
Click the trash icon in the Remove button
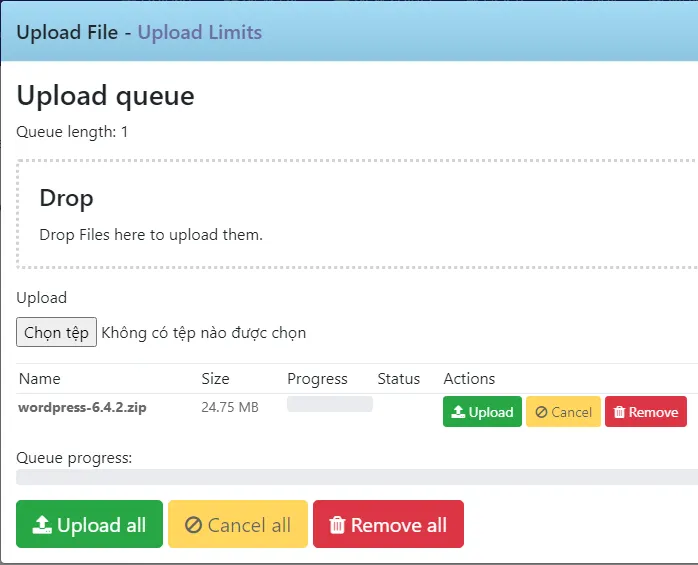click(x=619, y=412)
